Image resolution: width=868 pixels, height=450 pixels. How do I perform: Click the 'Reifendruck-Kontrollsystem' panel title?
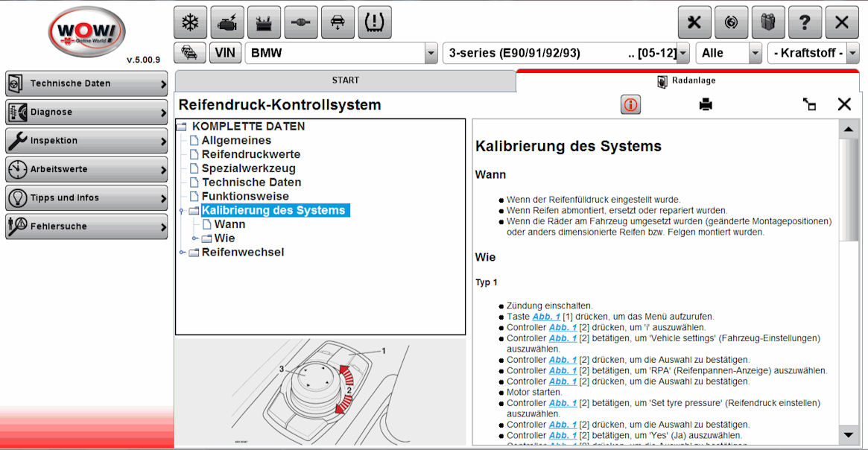(279, 104)
